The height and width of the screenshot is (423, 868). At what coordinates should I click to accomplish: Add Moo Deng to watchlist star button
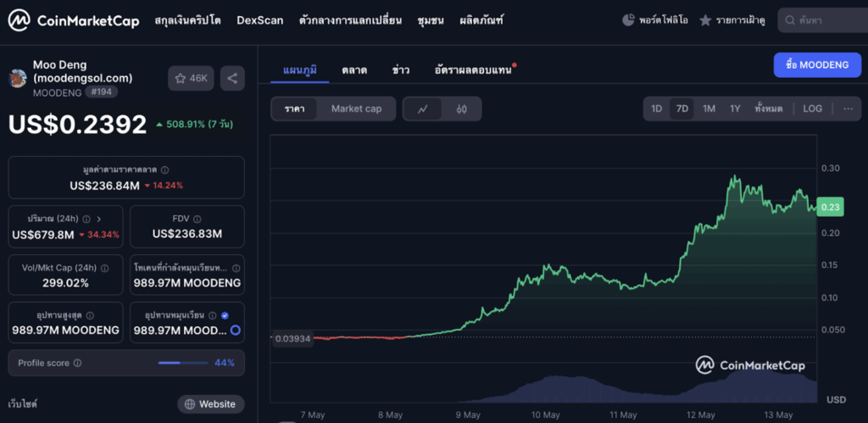click(x=191, y=78)
